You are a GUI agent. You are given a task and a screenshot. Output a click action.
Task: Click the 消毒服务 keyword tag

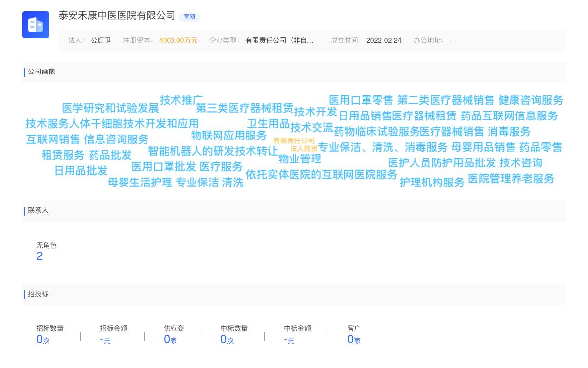pyautogui.click(x=510, y=132)
